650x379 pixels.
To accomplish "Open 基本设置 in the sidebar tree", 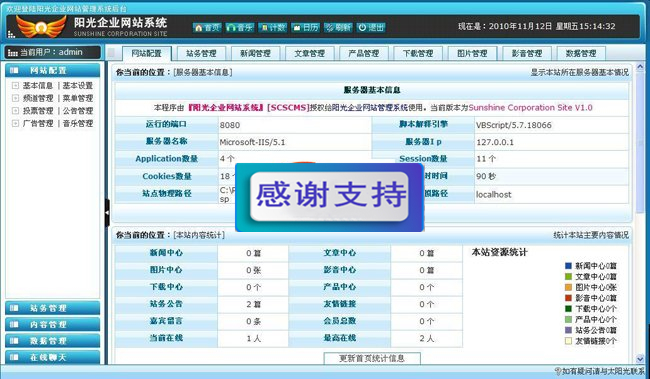I will (x=78, y=85).
